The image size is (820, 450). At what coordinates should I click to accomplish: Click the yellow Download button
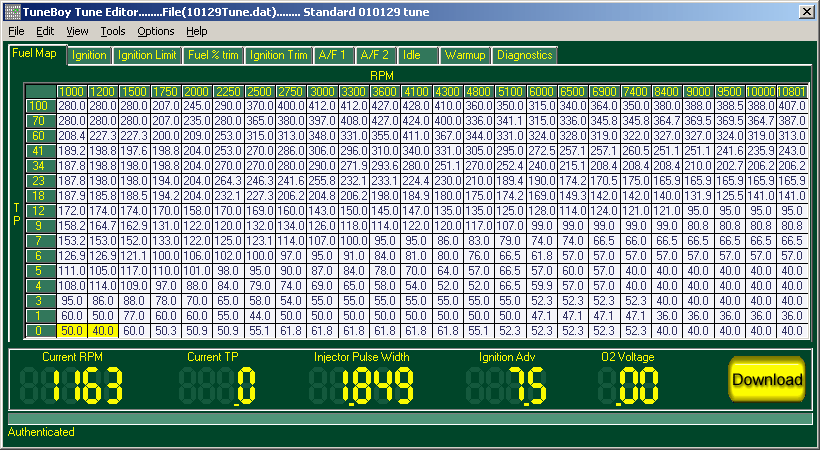[767, 379]
